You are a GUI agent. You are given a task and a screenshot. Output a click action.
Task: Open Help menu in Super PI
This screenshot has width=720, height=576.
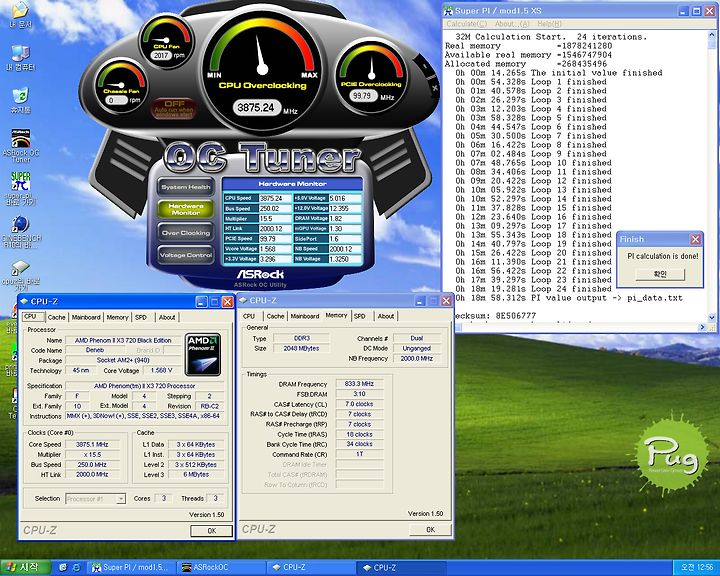tap(549, 23)
